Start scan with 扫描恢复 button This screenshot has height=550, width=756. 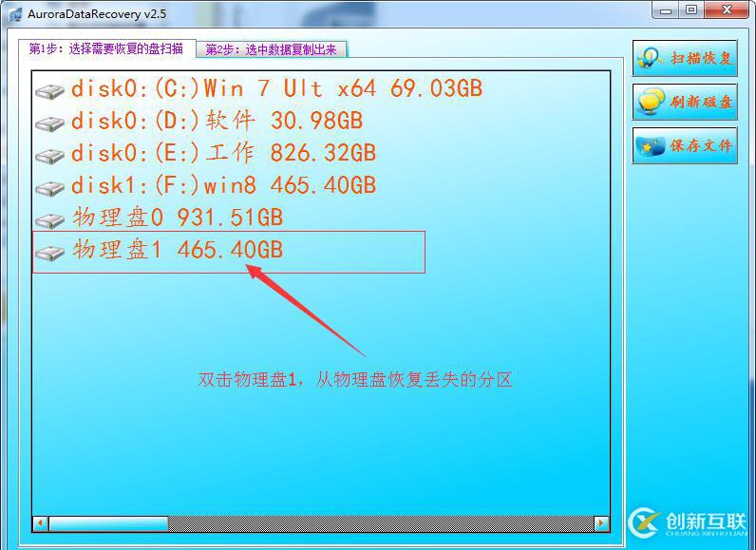(x=685, y=58)
